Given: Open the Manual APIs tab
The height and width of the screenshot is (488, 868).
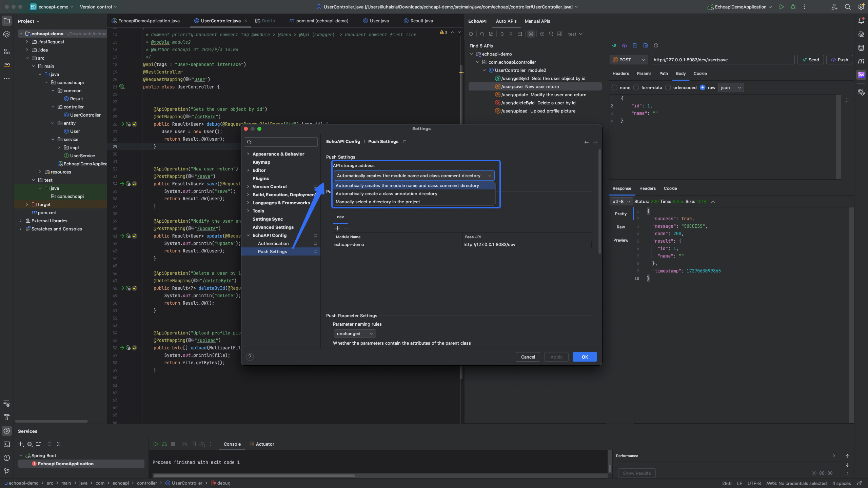Looking at the screenshot, I should click(x=537, y=21).
